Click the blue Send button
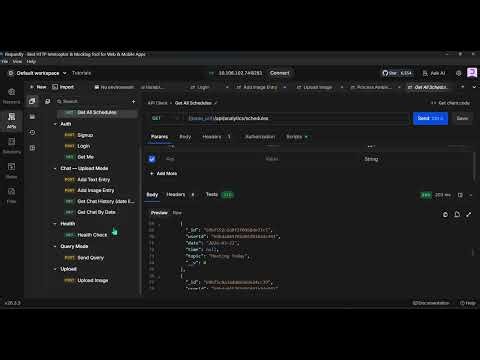The image size is (480, 360). 430,118
